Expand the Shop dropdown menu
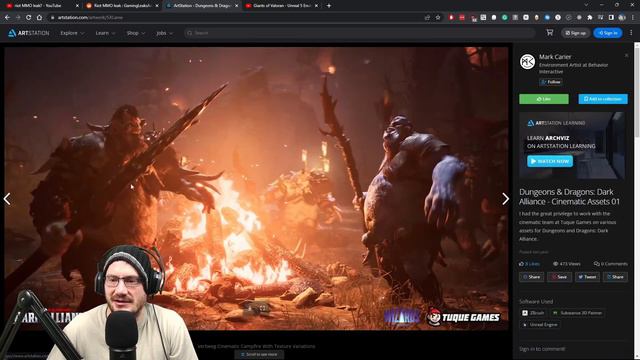Viewport: 640px width, 360px height. coord(136,33)
